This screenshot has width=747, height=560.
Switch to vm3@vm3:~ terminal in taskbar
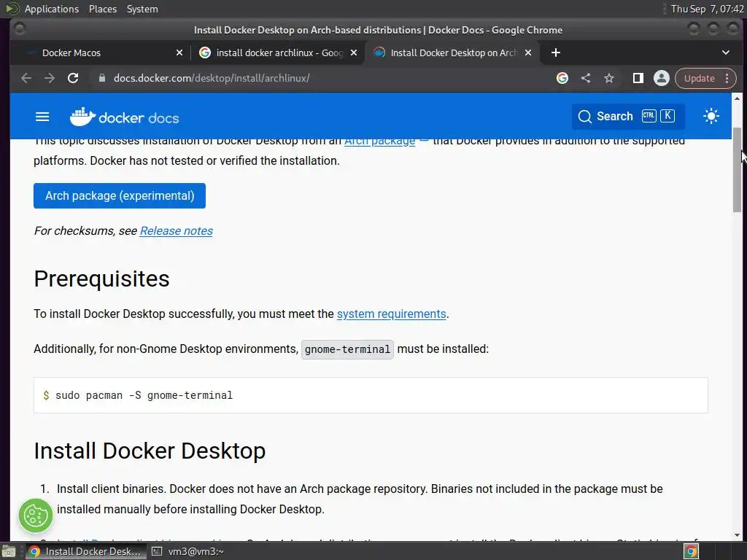(x=188, y=551)
